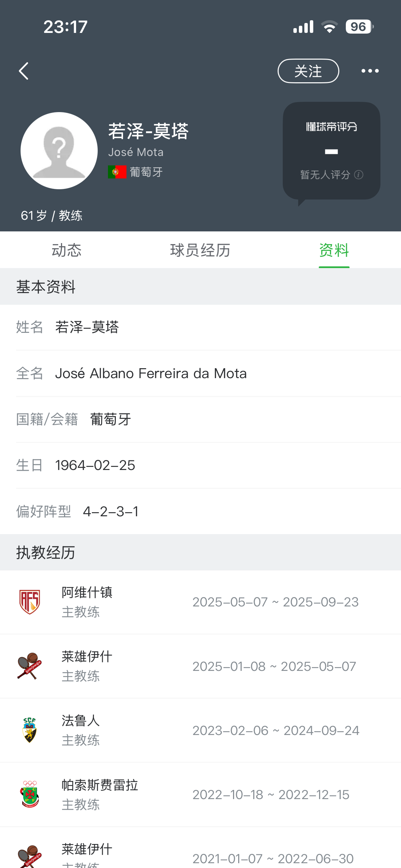Open the 懂球帝评分 rating card
The image size is (401, 868).
(331, 150)
